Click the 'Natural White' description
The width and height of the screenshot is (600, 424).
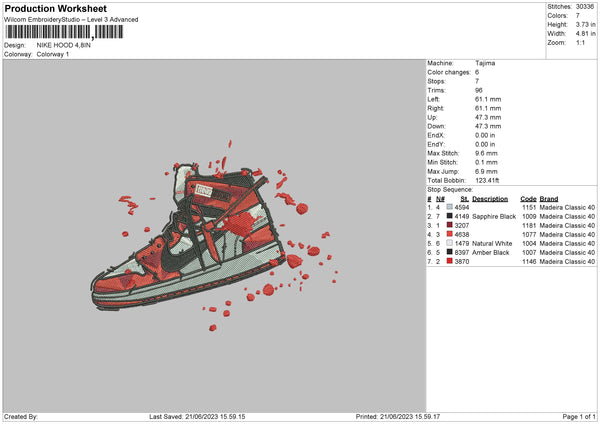tap(492, 243)
